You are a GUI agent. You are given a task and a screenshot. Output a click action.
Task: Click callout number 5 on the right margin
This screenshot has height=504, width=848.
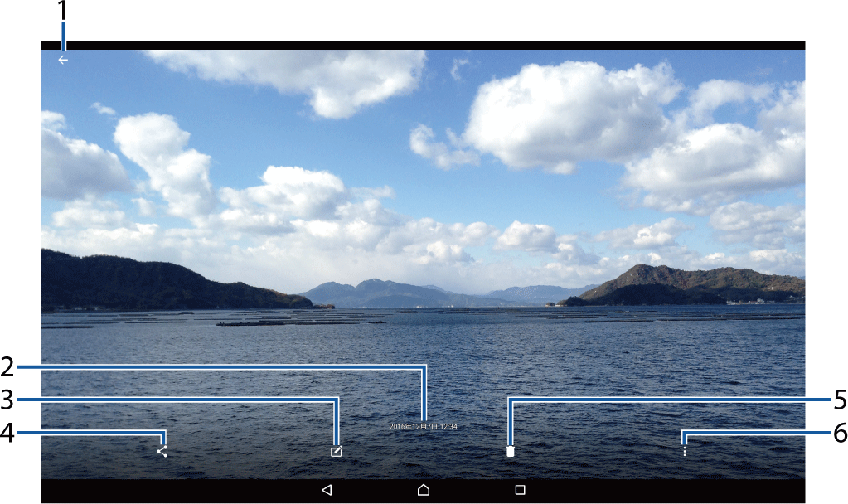tap(840, 400)
